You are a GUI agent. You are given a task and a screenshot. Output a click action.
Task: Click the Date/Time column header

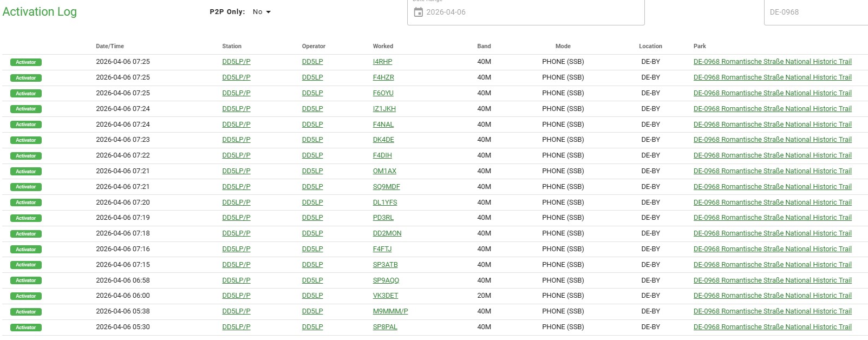tap(110, 47)
